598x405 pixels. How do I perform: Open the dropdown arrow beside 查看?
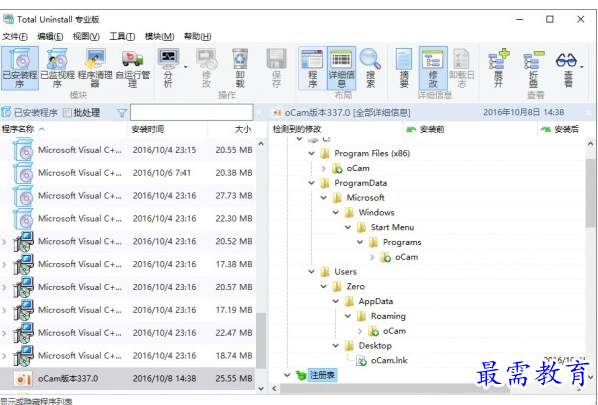click(582, 67)
